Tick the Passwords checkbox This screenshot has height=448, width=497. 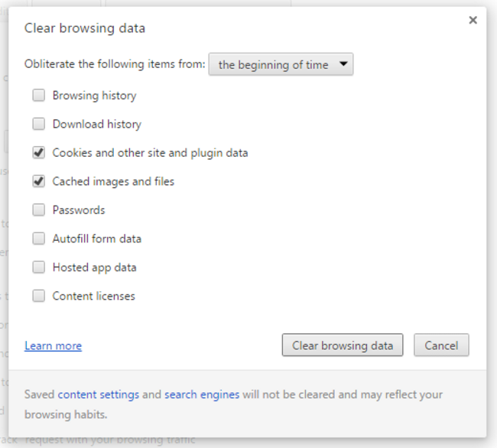click(39, 209)
